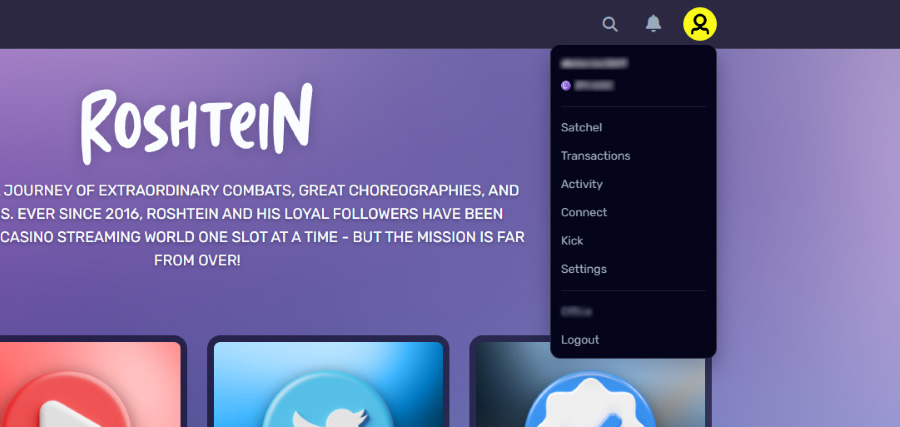Image resolution: width=900 pixels, height=427 pixels.
Task: Open the notifications bell icon
Action: click(653, 24)
